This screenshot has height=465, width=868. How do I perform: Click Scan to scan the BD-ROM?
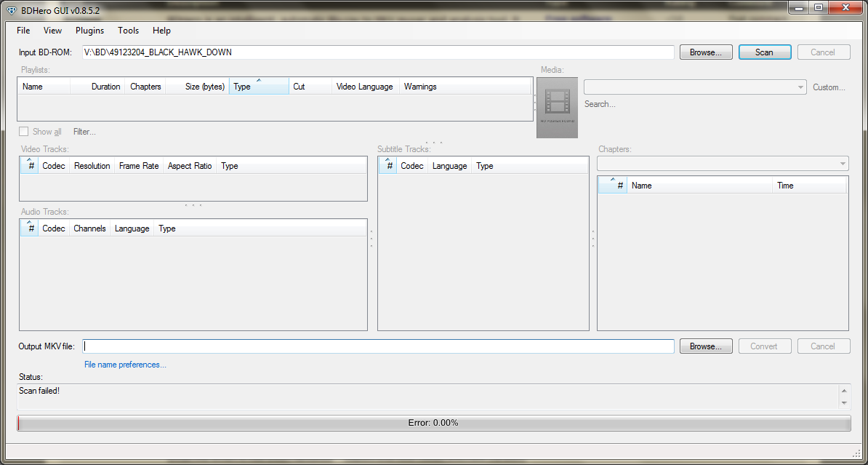click(x=764, y=52)
